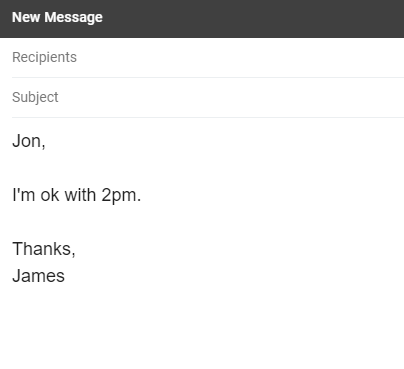Focus the Subject field
The image size is (404, 369).
pos(208,97)
